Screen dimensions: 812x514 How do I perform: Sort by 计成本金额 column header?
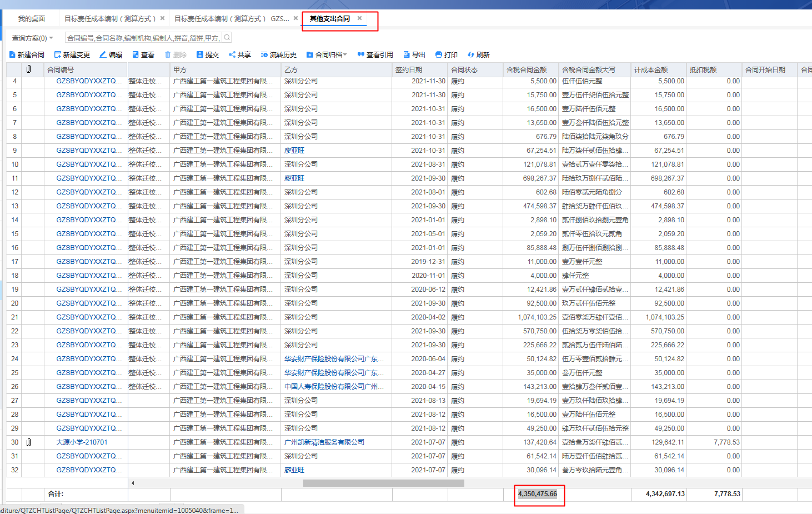click(x=659, y=69)
